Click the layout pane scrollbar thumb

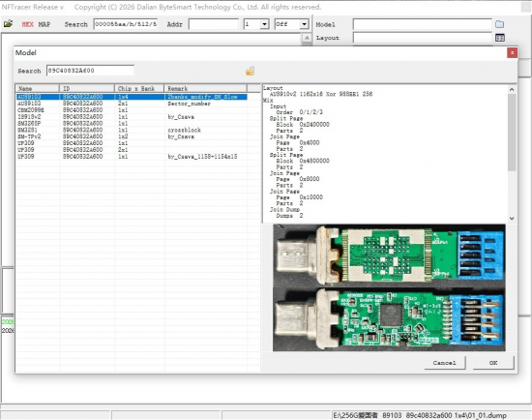tap(512, 133)
